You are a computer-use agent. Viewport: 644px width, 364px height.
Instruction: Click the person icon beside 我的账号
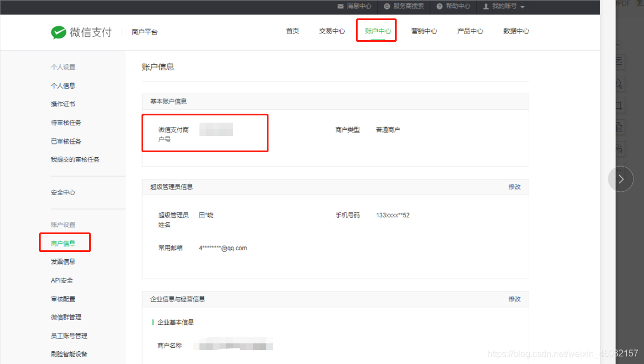486,7
